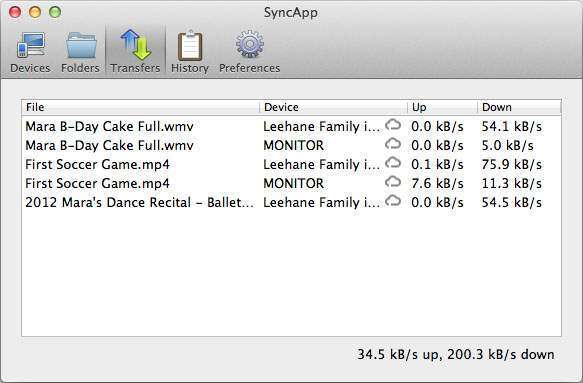Select First Soccer Game.mp4 on MONITOR

(x=292, y=183)
